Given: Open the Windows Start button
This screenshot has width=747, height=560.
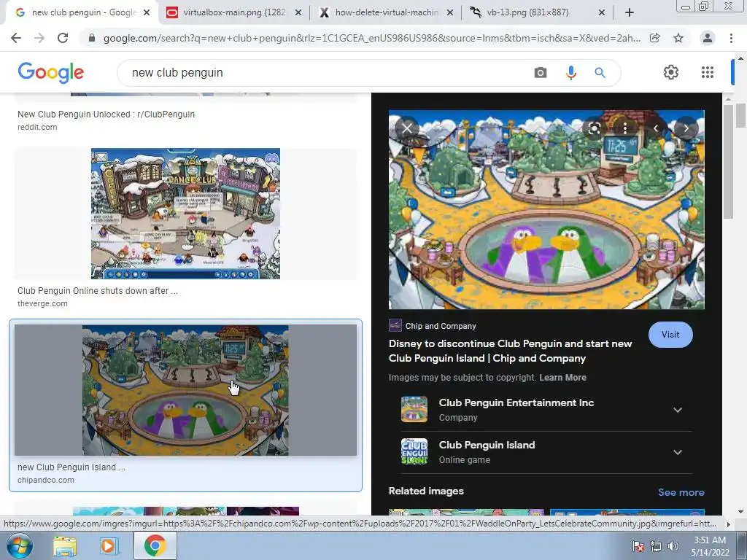Looking at the screenshot, I should pos(19,545).
